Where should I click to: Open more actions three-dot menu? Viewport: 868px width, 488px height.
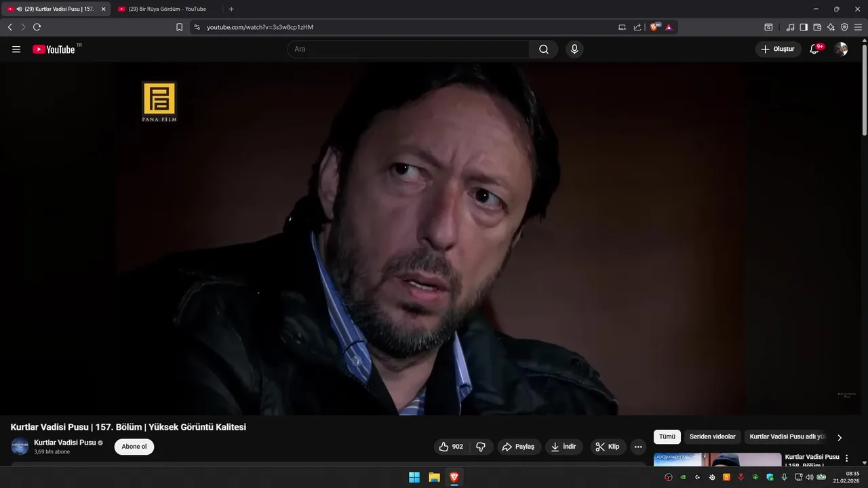click(x=638, y=447)
